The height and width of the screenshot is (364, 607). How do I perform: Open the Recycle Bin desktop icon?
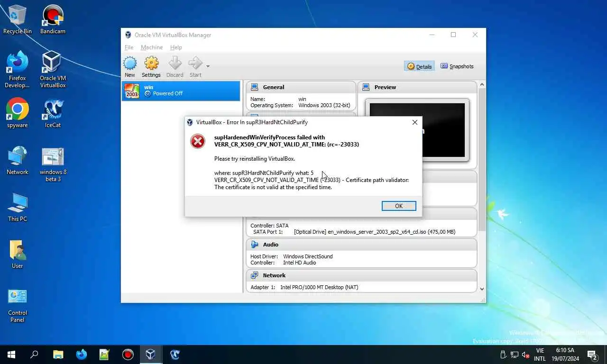coord(18,20)
